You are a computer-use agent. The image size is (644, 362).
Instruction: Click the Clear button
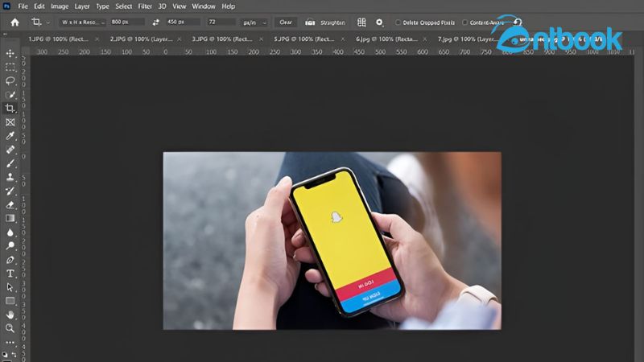pyautogui.click(x=286, y=23)
